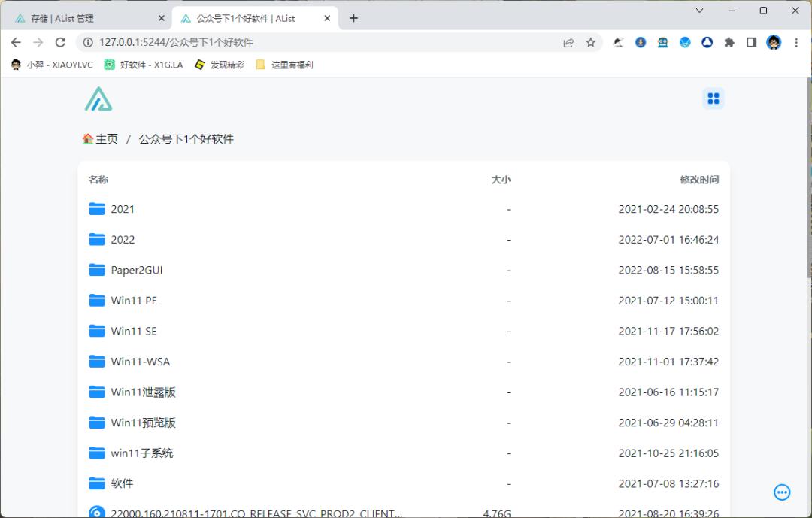812x518 pixels.
Task: Open the Chrome three-dot menu
Action: pyautogui.click(x=796, y=43)
